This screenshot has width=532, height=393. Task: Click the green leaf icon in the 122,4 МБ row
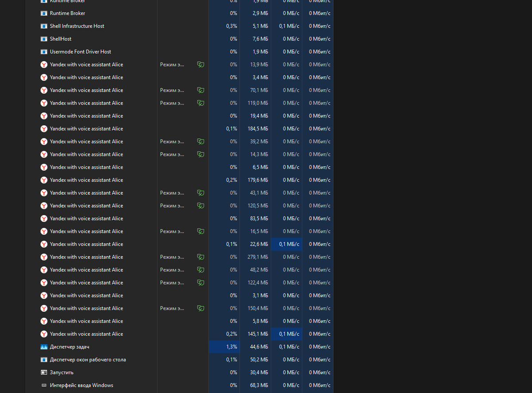pyautogui.click(x=201, y=283)
